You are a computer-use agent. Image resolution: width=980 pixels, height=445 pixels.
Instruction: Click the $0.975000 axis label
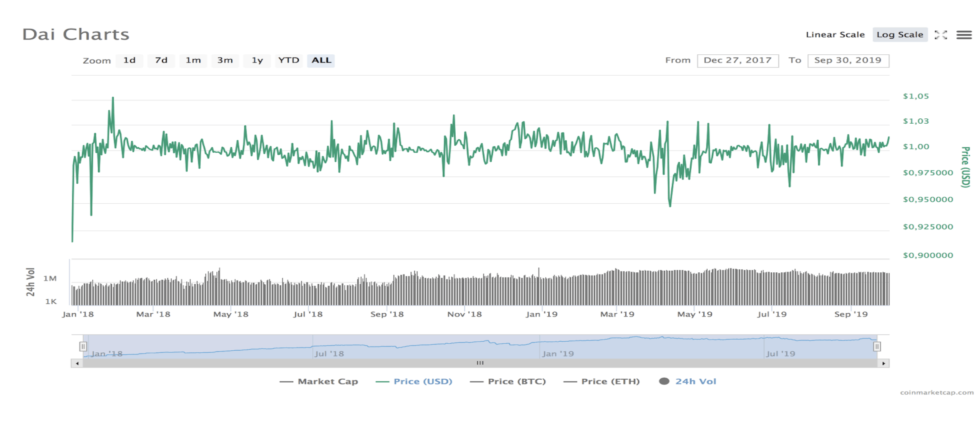click(928, 173)
